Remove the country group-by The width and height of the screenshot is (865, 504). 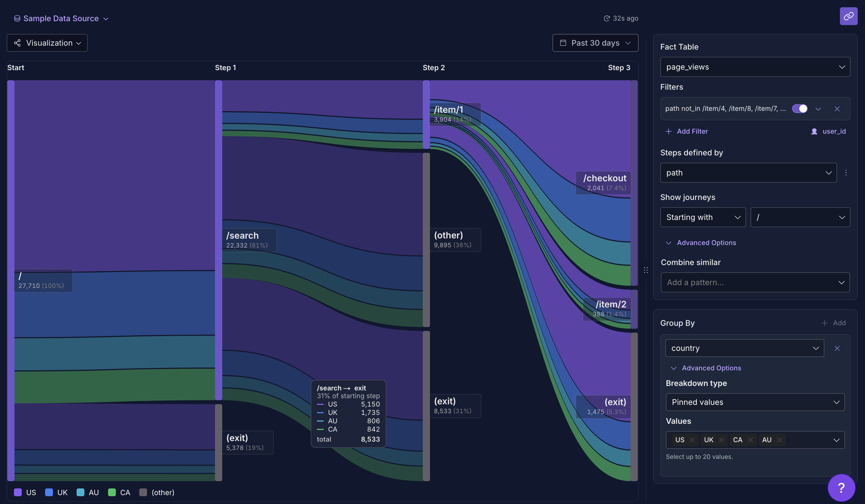click(x=837, y=348)
